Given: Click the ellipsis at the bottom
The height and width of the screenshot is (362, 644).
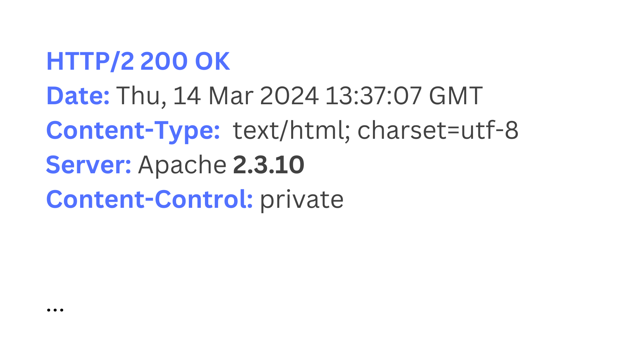Looking at the screenshot, I should click(55, 310).
